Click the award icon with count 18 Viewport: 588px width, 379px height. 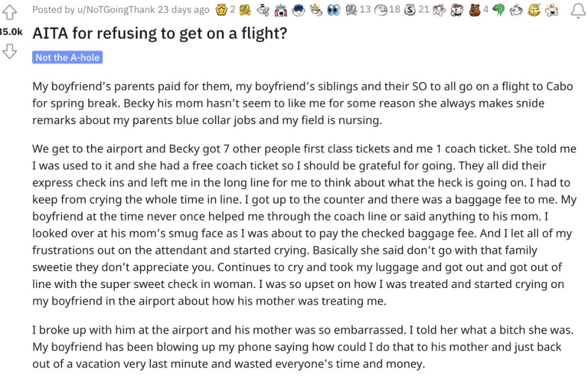[381, 10]
